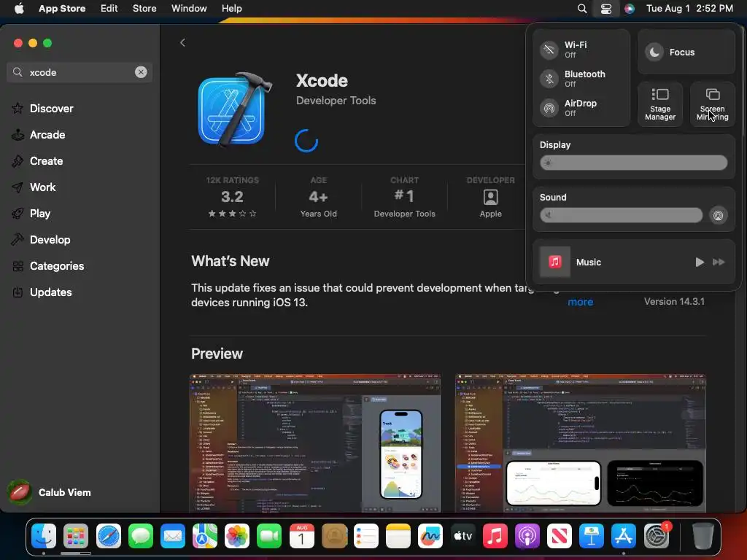
Task: Launch Siri from menu bar
Action: (630, 9)
